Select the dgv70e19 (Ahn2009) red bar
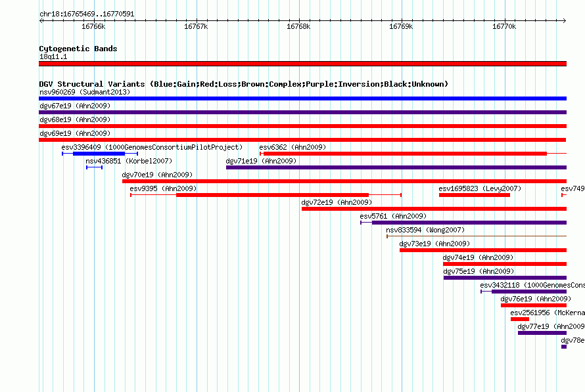 pyautogui.click(x=344, y=181)
